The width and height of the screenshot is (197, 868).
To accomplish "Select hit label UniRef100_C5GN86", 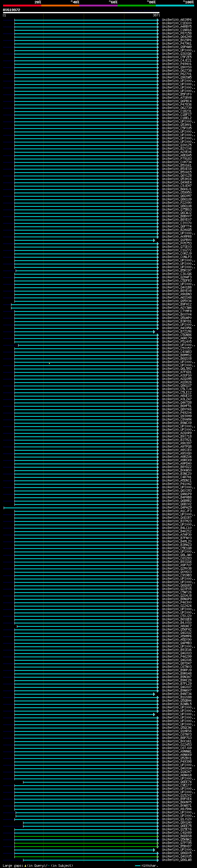I will (176, 335).
